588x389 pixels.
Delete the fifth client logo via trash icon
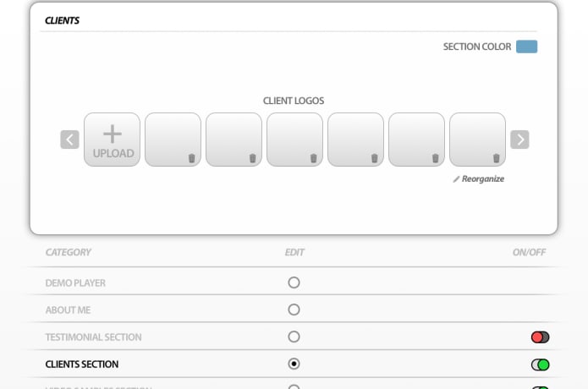pos(435,158)
